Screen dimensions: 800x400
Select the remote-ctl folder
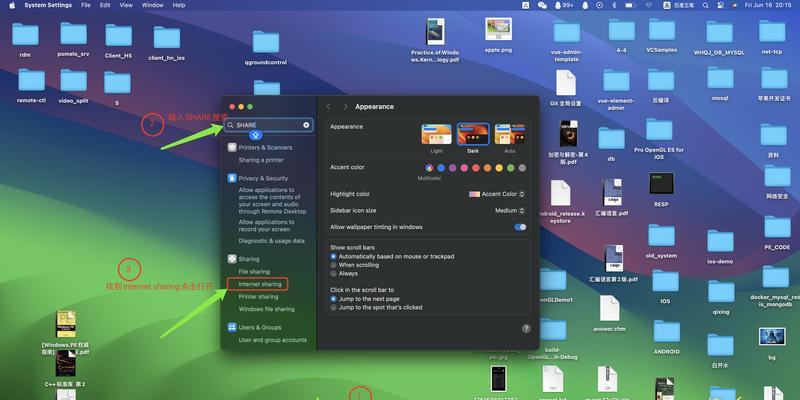(31, 81)
